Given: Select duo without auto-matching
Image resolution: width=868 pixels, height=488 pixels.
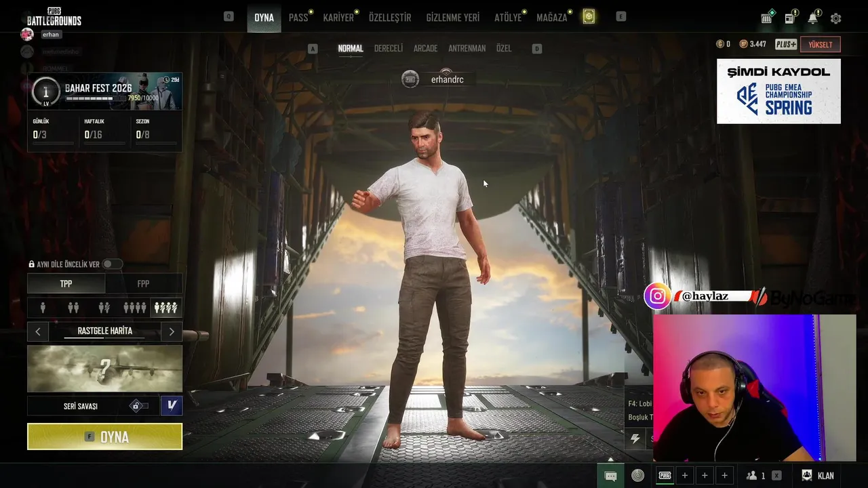Looking at the screenshot, I should [x=104, y=308].
